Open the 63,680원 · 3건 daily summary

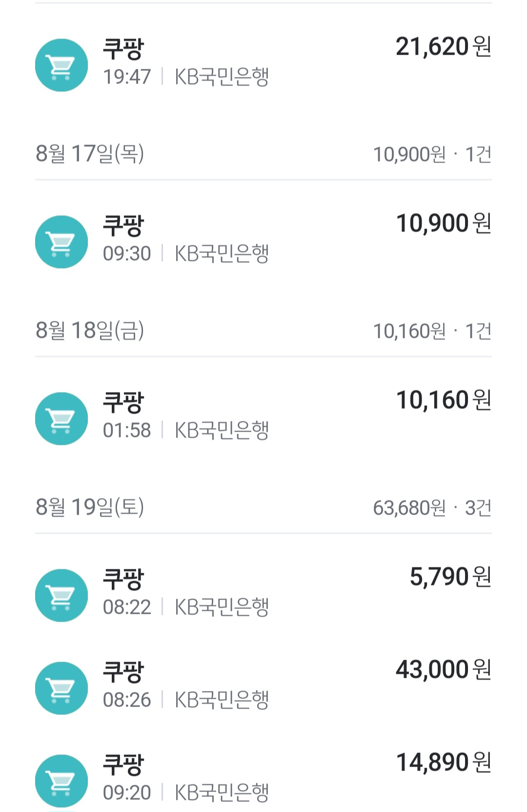[x=432, y=508]
